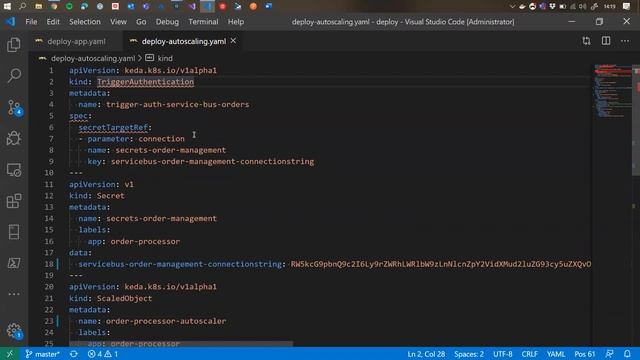Open Remote Explorer monitor icon

point(14,170)
